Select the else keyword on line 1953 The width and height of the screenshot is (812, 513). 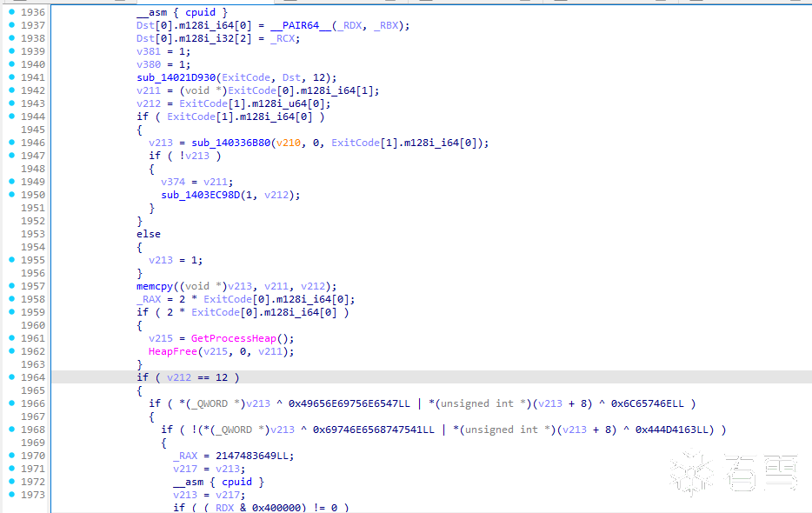(149, 234)
